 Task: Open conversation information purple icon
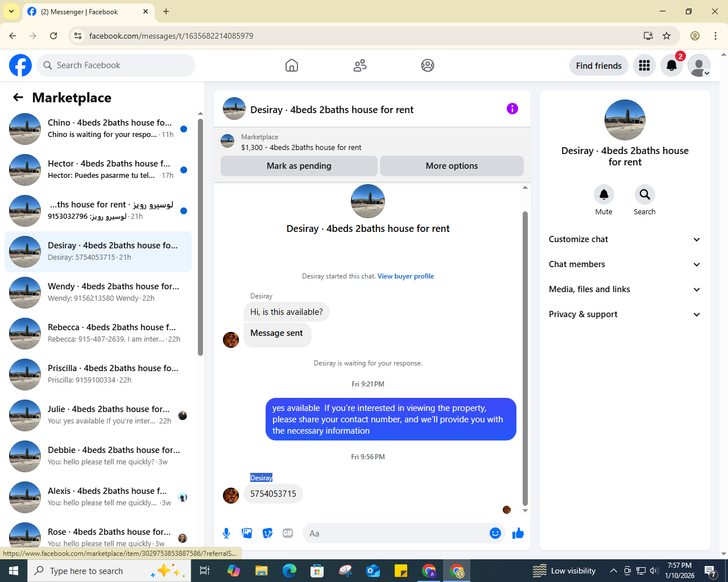(x=512, y=109)
